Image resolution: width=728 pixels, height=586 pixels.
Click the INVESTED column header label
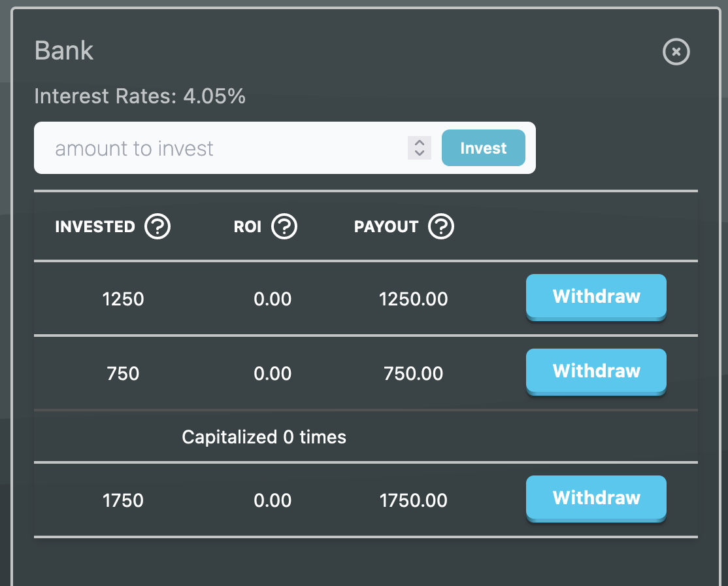click(95, 227)
